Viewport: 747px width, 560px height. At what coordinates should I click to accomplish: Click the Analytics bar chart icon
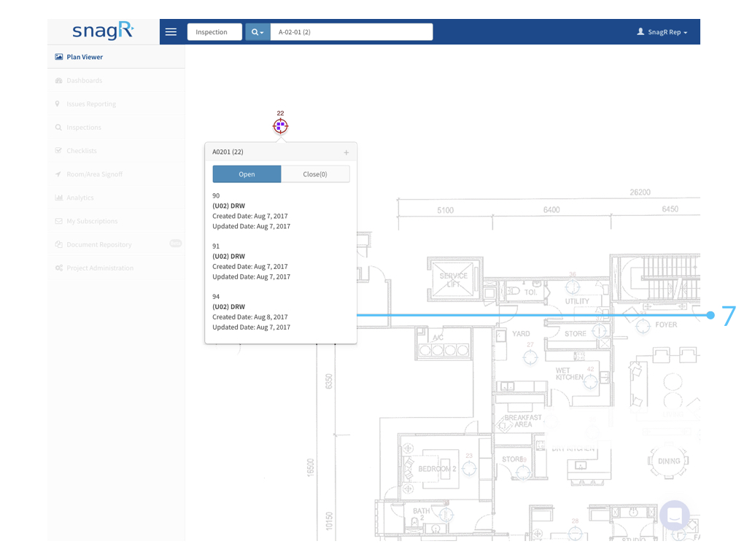click(x=58, y=198)
